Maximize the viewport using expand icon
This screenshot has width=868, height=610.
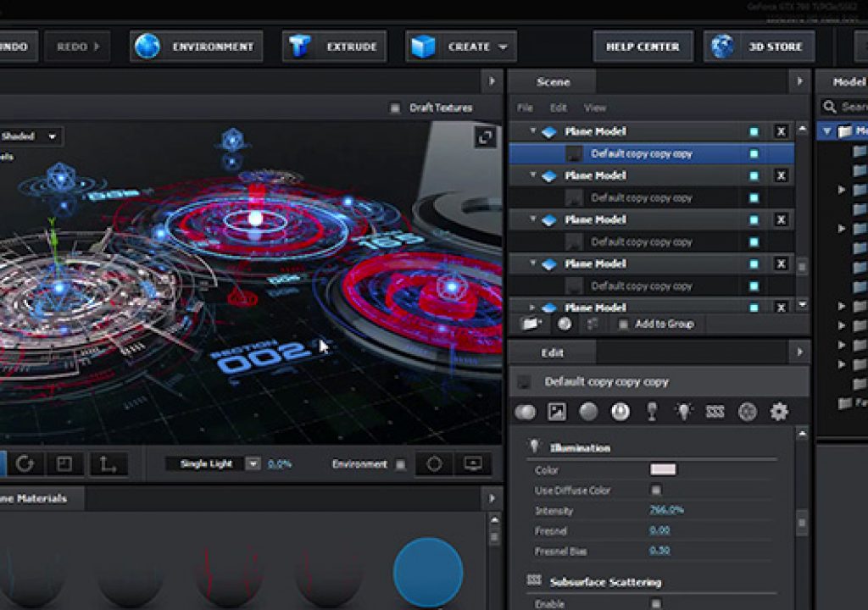pos(485,136)
